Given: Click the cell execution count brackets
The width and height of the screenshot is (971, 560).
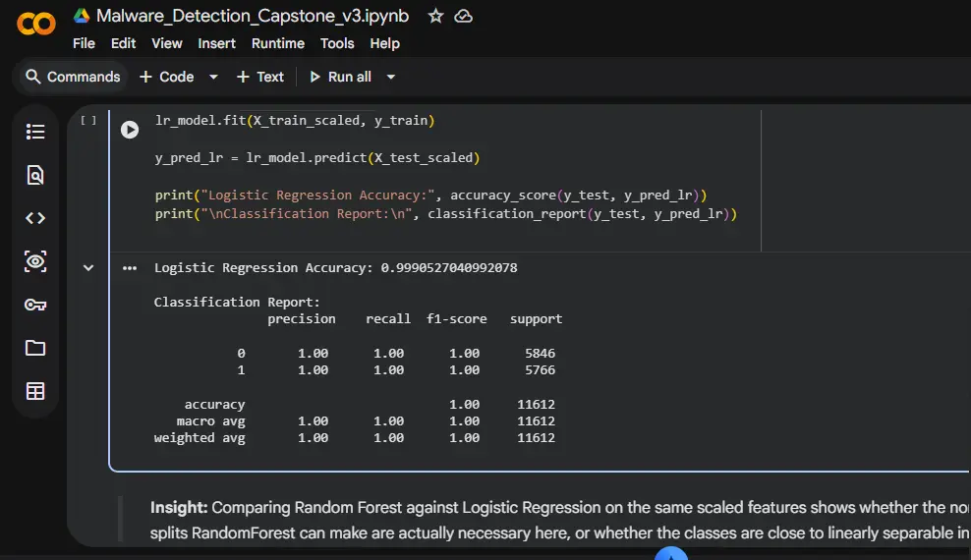Looking at the screenshot, I should [x=88, y=121].
